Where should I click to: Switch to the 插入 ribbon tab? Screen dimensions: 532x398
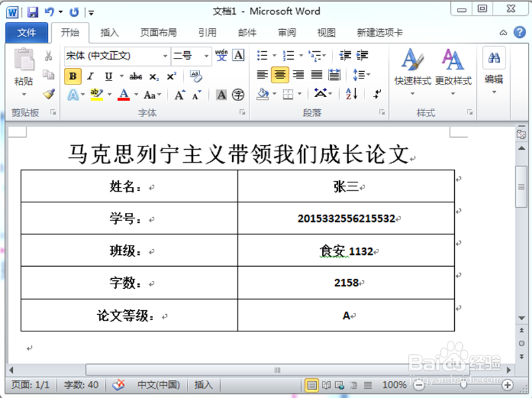[x=109, y=32]
